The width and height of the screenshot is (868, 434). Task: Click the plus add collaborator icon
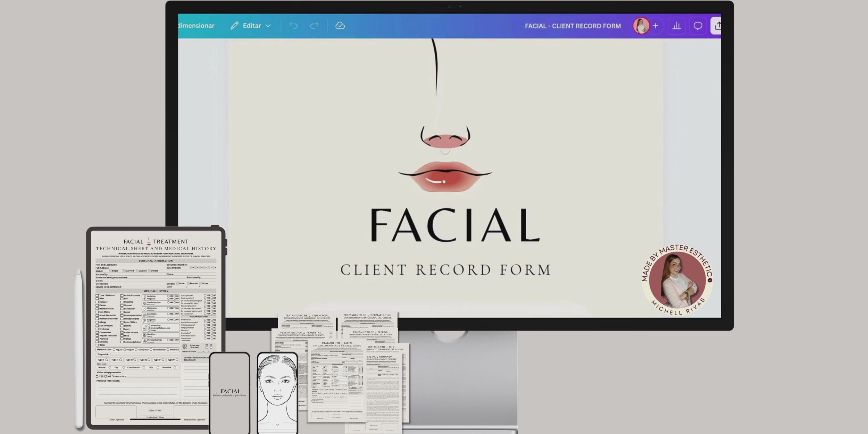tap(655, 26)
